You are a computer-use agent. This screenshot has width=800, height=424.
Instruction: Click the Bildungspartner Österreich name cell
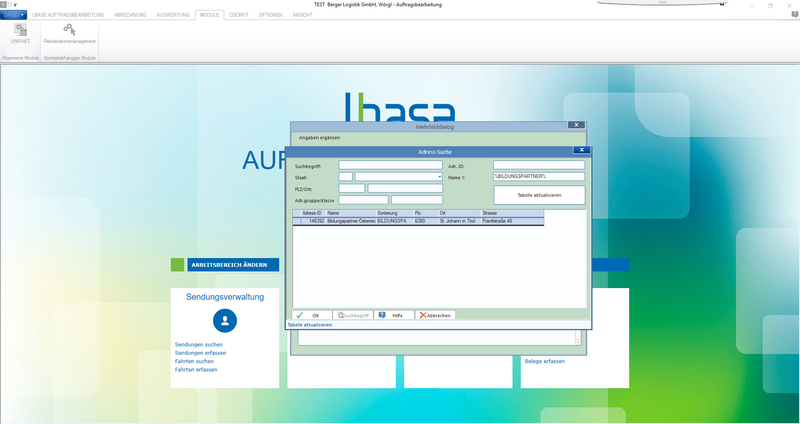351,221
